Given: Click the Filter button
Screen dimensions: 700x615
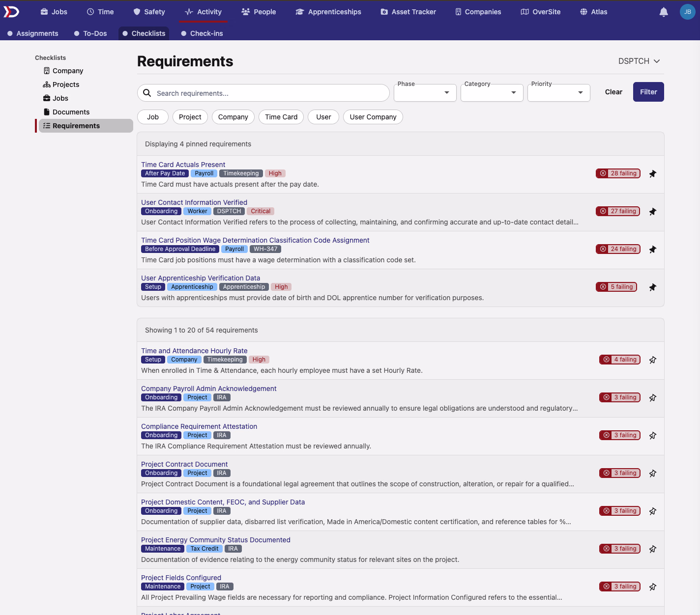Looking at the screenshot, I should tap(648, 92).
